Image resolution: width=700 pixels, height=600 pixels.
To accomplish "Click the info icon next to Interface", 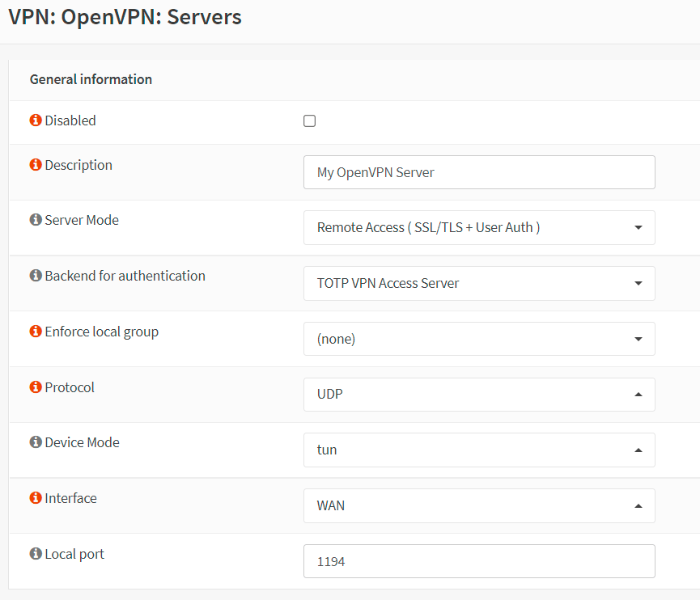I will point(36,497).
